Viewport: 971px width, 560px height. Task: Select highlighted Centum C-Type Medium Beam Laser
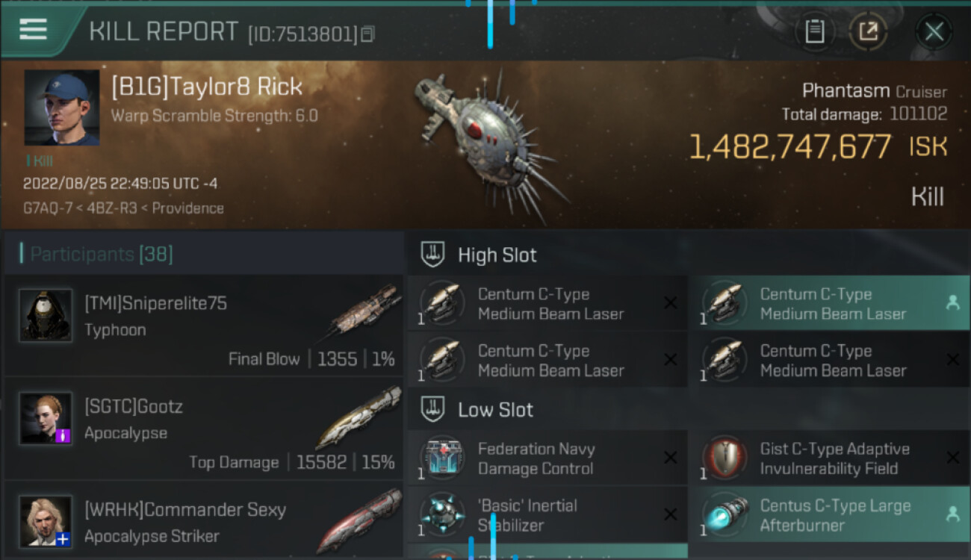(x=829, y=304)
